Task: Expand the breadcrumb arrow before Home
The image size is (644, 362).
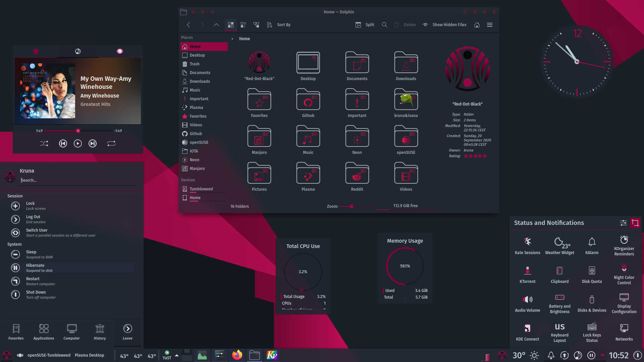Action: click(x=232, y=39)
